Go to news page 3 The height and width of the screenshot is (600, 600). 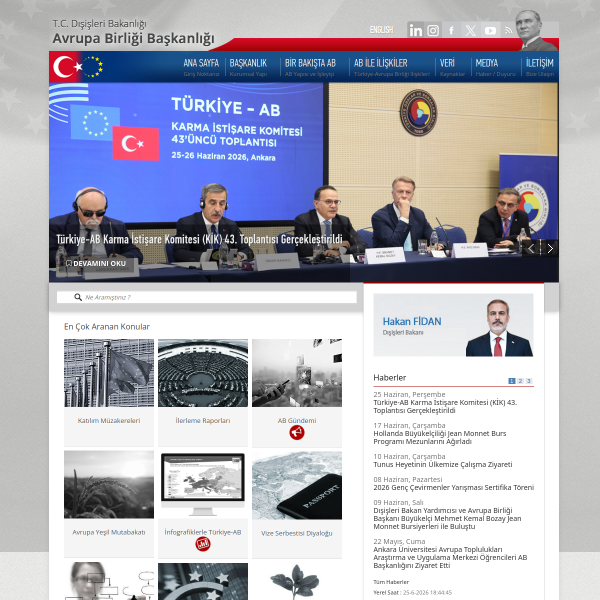click(x=529, y=381)
